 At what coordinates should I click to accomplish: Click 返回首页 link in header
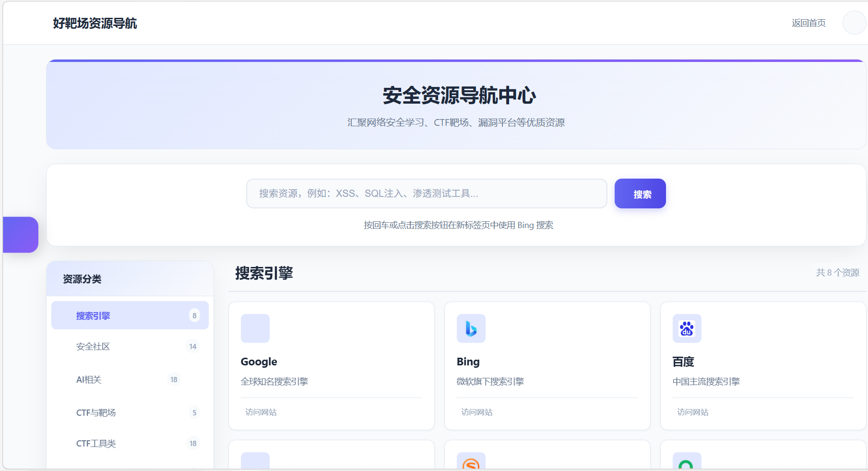click(x=809, y=23)
